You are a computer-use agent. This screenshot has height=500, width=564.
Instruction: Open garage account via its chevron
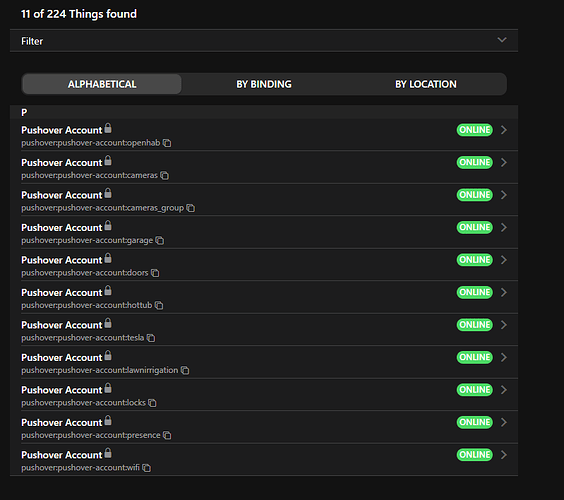[504, 227]
